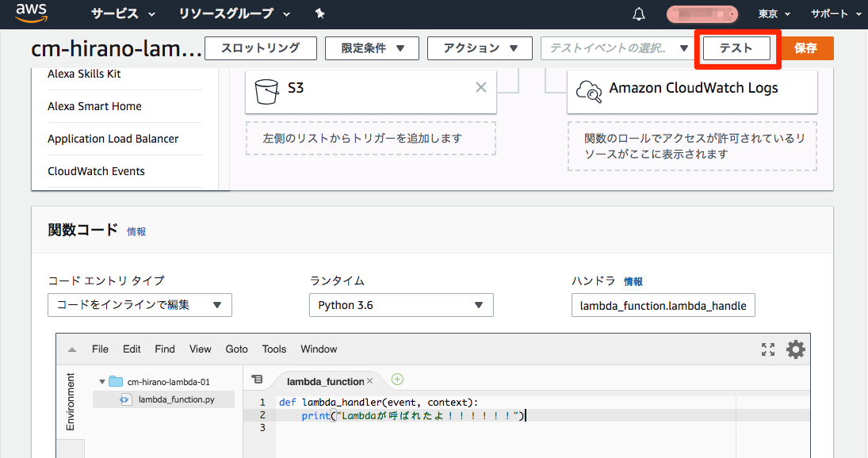Open the サポート menu

(x=835, y=13)
